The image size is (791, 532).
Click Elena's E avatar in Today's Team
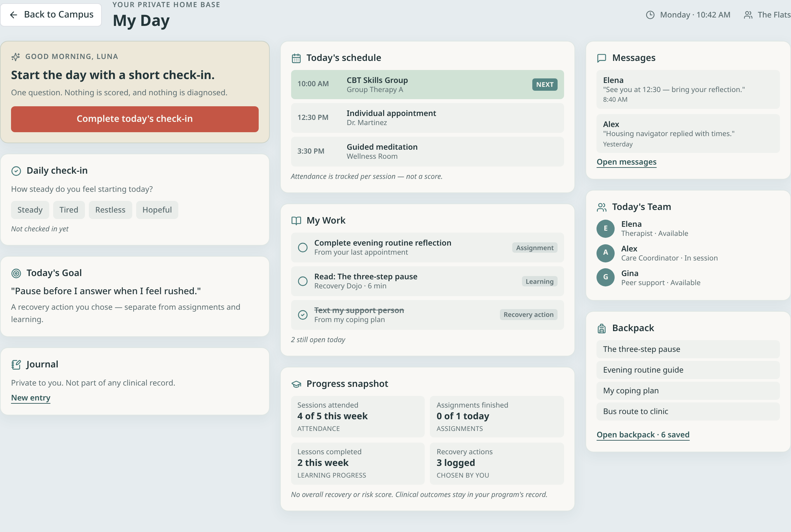tap(606, 229)
